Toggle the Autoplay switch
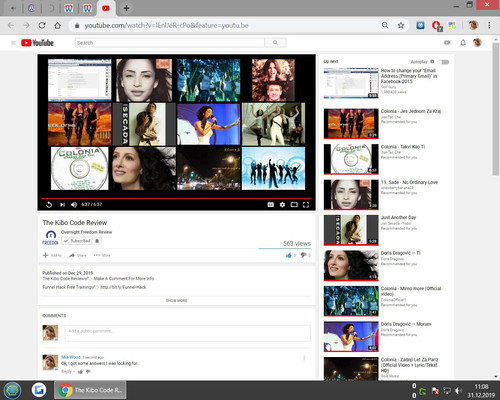This screenshot has height=400, width=500. 444,62
